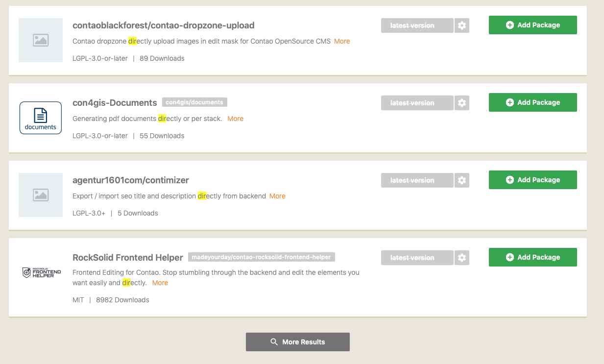
Task: Expand More link in contimizer description
Action: tap(277, 196)
